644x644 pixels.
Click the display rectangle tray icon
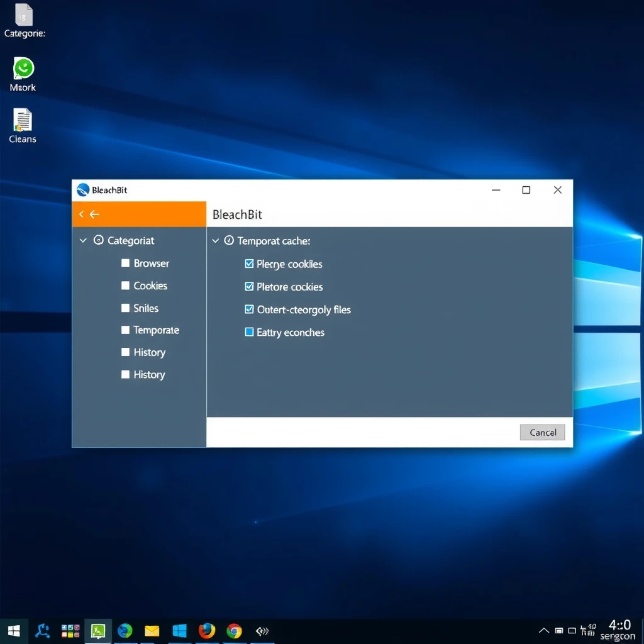(x=572, y=631)
